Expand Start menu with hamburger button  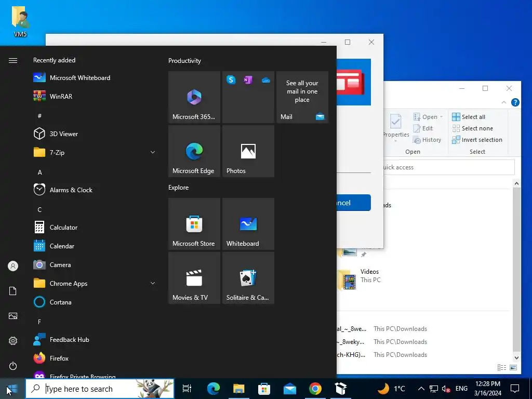pos(13,60)
